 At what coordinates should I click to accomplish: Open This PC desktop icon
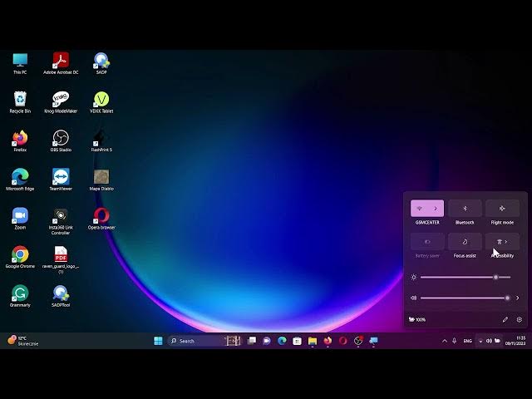coord(20,63)
